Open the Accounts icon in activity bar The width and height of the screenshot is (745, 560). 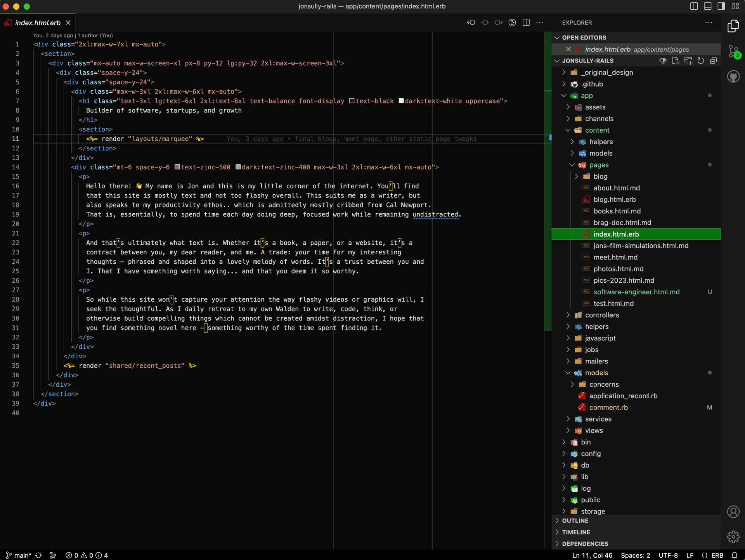tap(733, 512)
